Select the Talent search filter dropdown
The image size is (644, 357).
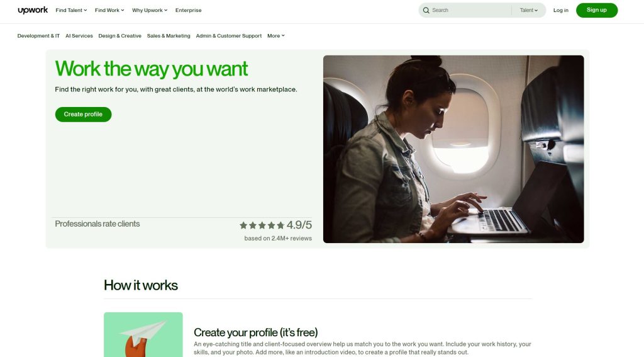(528, 10)
